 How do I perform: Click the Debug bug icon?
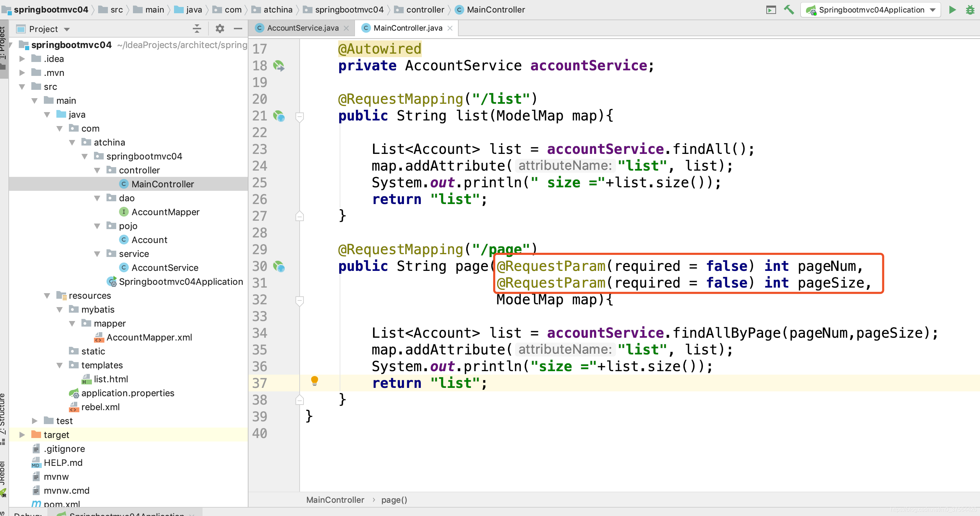coord(970,9)
